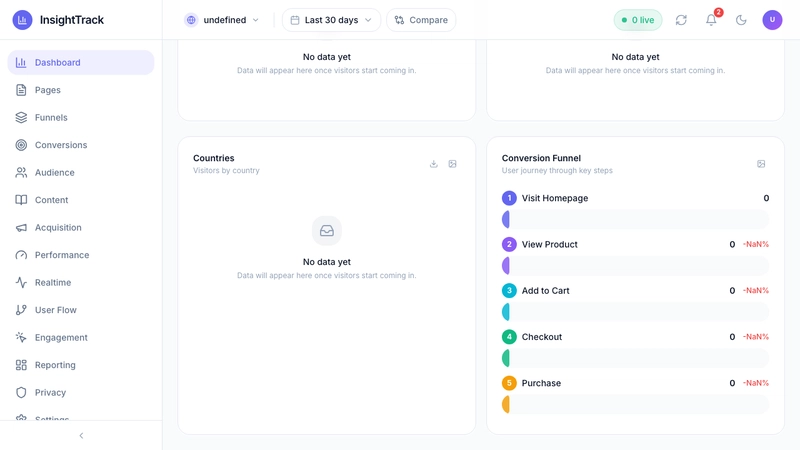The height and width of the screenshot is (450, 800).
Task: Open the undefined site selector dropdown
Action: 222,20
